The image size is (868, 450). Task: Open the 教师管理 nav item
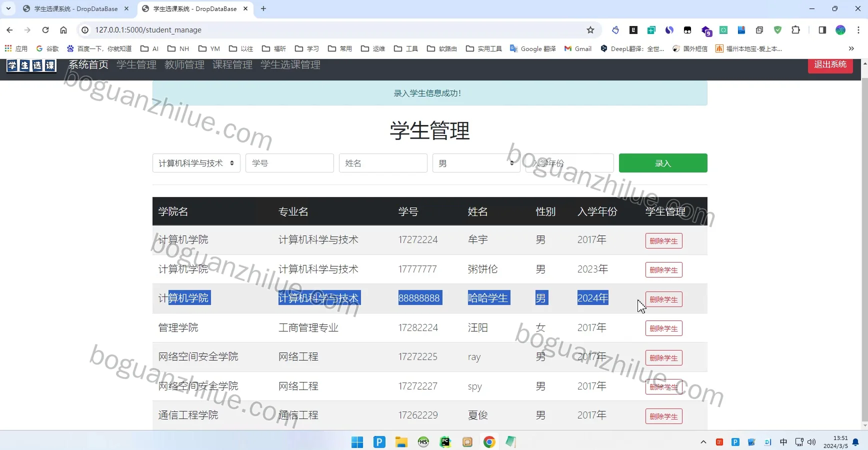(x=184, y=64)
